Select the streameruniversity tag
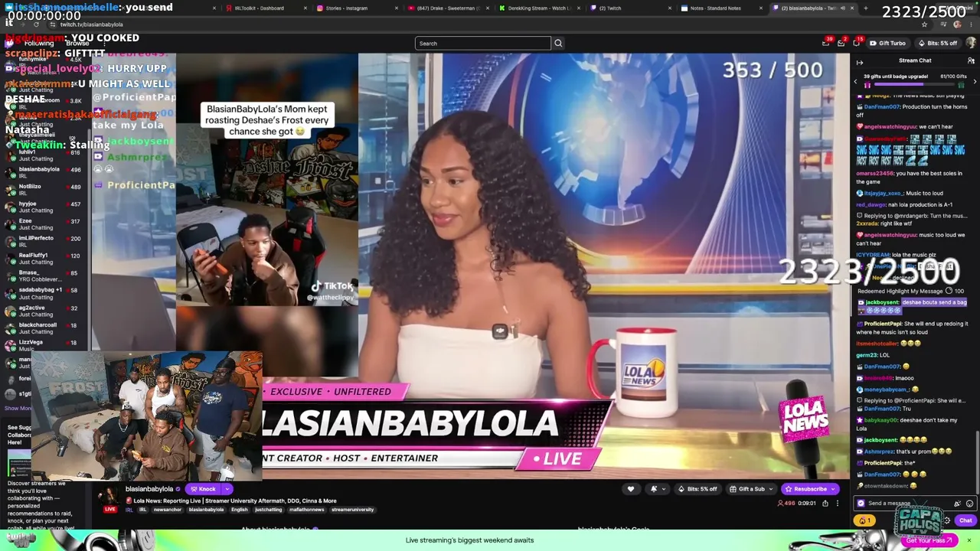980x551 pixels. [x=352, y=510]
